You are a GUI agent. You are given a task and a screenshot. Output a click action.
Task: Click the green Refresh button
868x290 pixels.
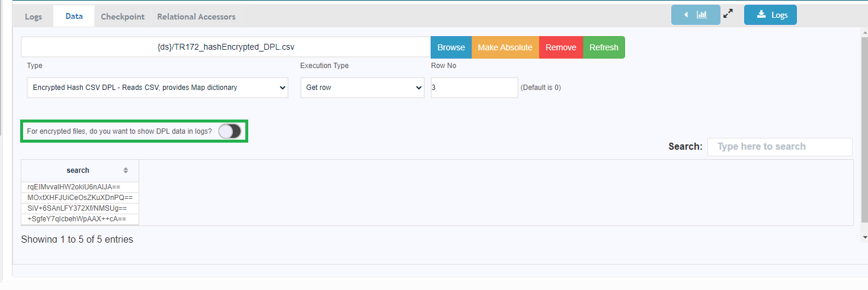604,47
